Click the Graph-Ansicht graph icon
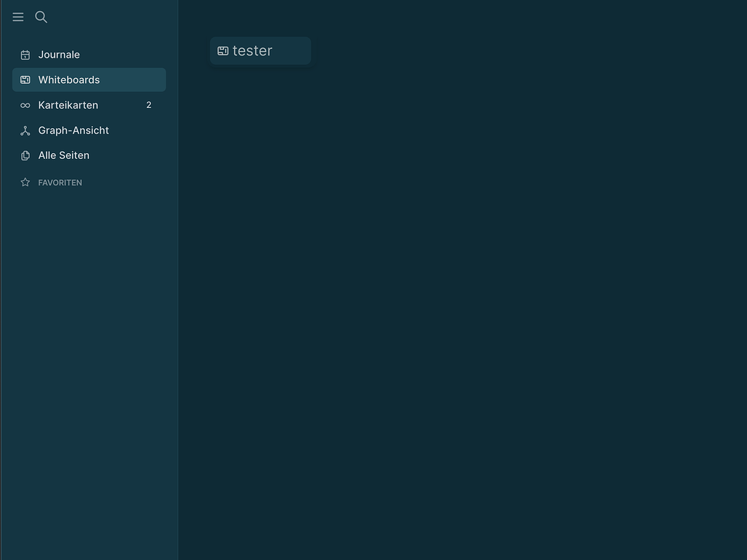747x560 pixels. [x=25, y=130]
